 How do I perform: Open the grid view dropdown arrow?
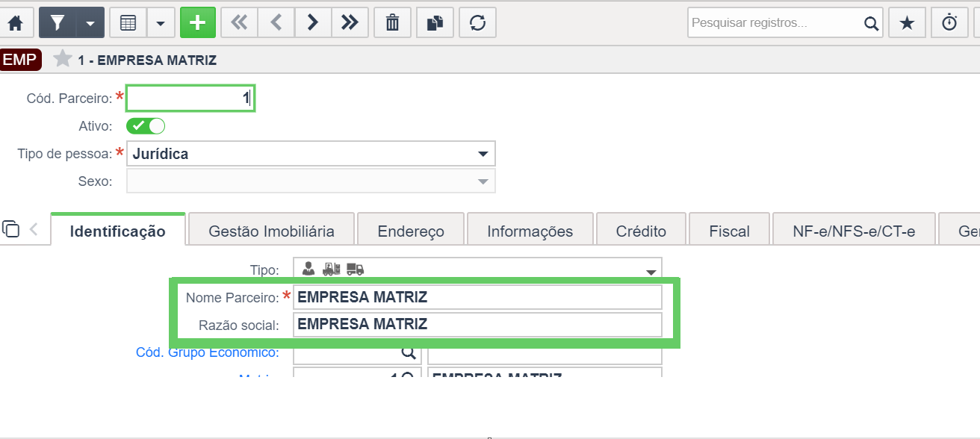[161, 23]
